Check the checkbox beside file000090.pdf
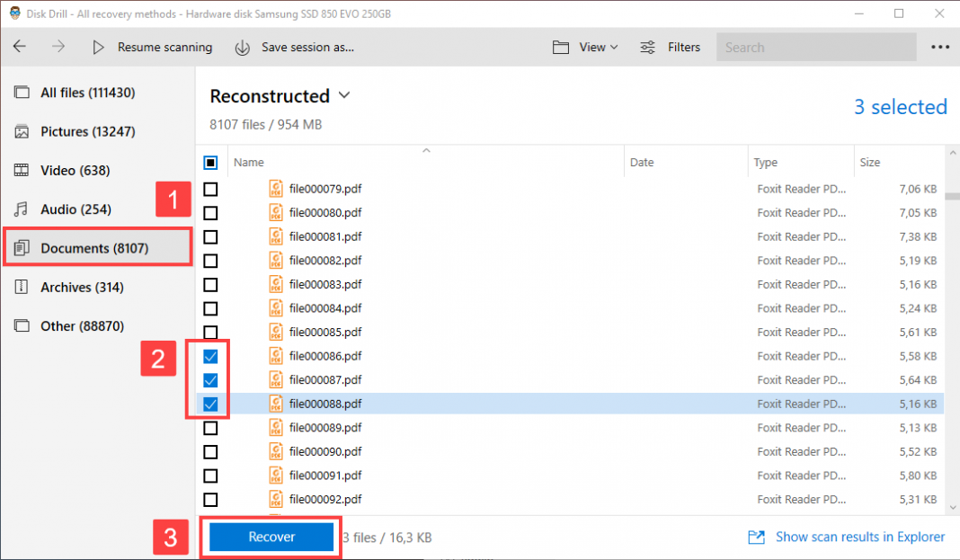Viewport: 960px width, 560px height. pos(210,451)
